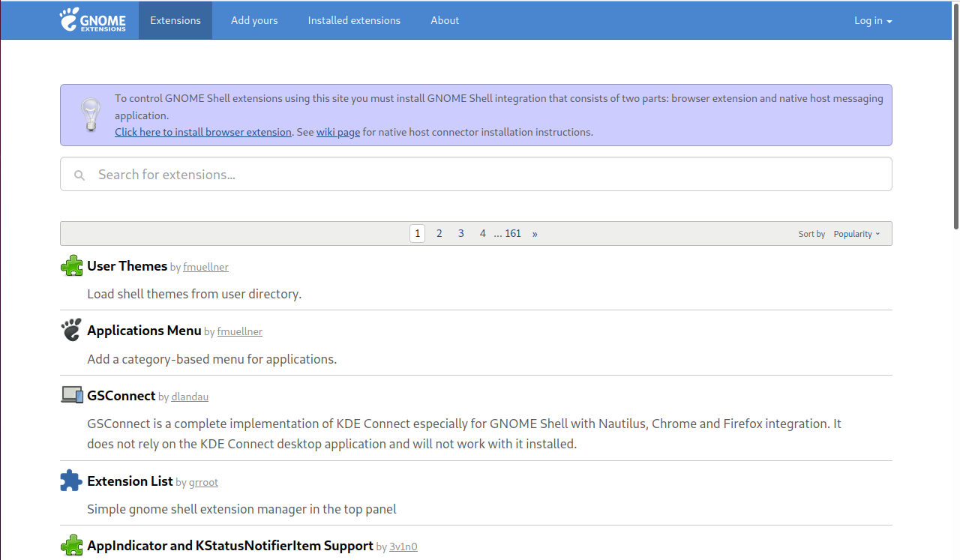Viewport: 960px width, 560px height.
Task: Switch to the About tab
Action: click(445, 20)
